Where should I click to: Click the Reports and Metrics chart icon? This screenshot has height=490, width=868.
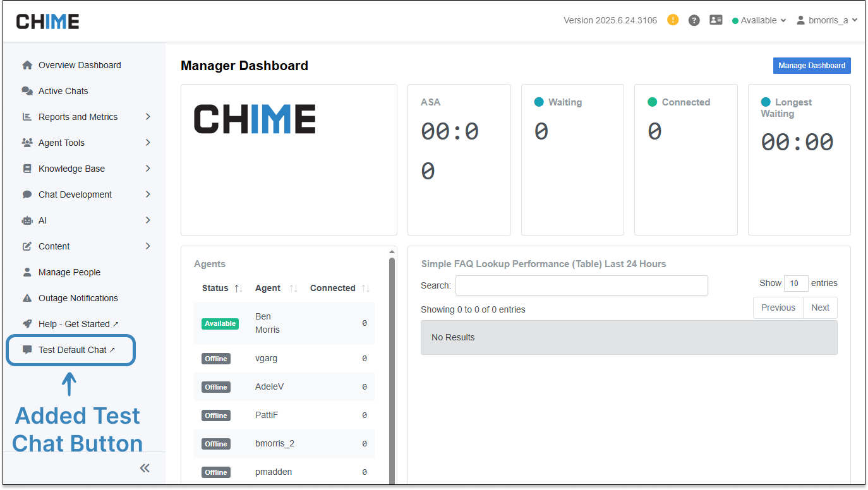(x=27, y=117)
